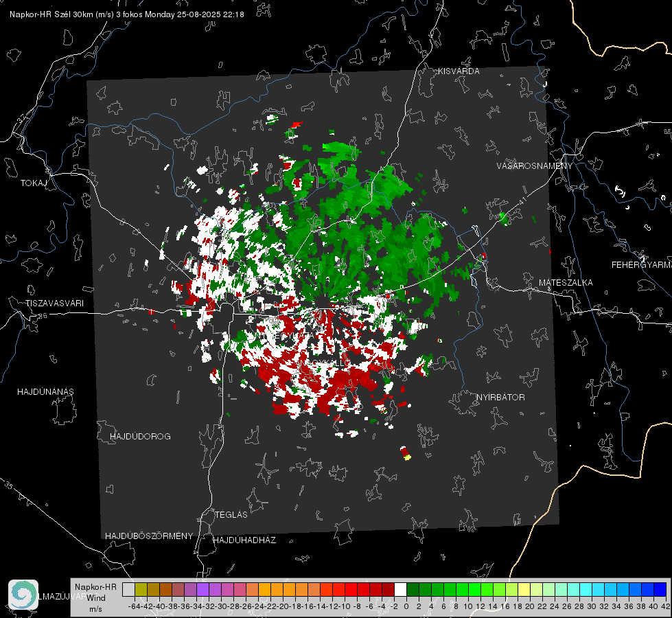The width and height of the screenshot is (672, 618).
Task: Select the HAJDÚHADHÁZ town label
Action: pos(244,540)
